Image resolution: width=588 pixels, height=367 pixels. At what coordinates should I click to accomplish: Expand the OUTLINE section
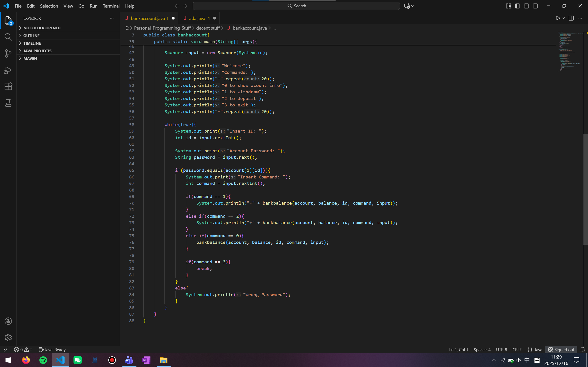pyautogui.click(x=31, y=36)
